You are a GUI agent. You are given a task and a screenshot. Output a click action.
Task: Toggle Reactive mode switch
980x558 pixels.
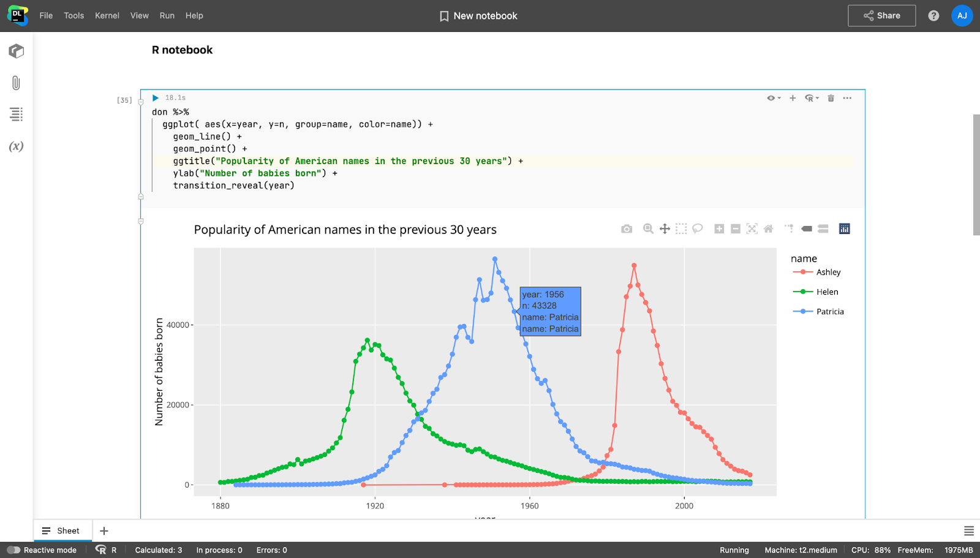[14, 550]
